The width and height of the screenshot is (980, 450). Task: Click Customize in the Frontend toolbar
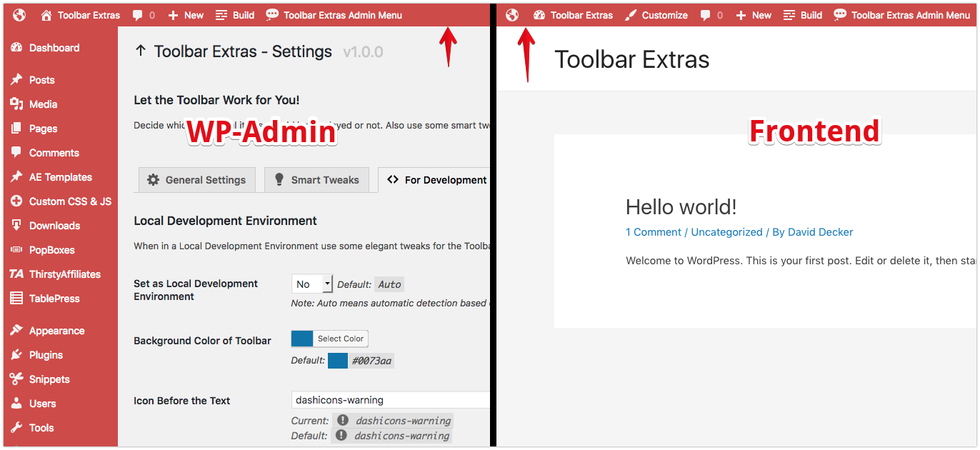656,15
